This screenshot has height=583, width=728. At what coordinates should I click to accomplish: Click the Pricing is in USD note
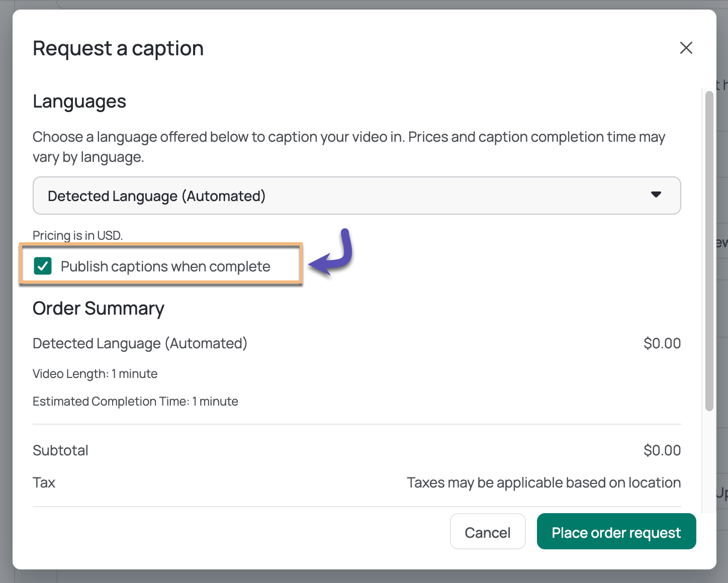78,235
